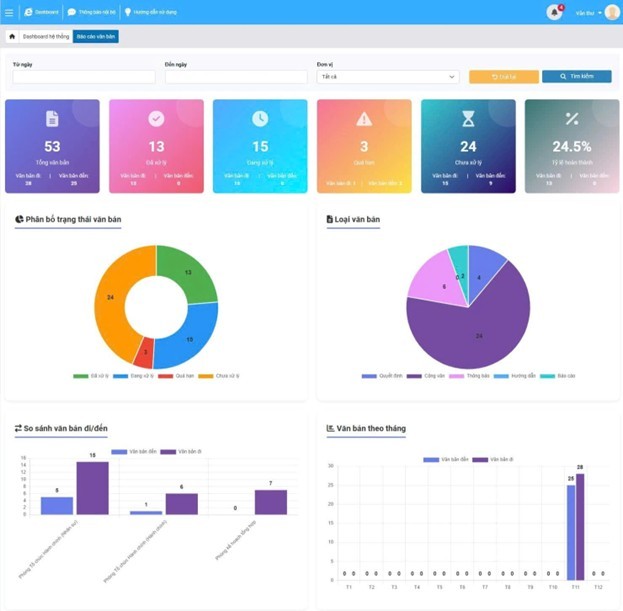Open the hamburger menu in top bar
Viewport: 623px width, 611px height.
(9, 12)
